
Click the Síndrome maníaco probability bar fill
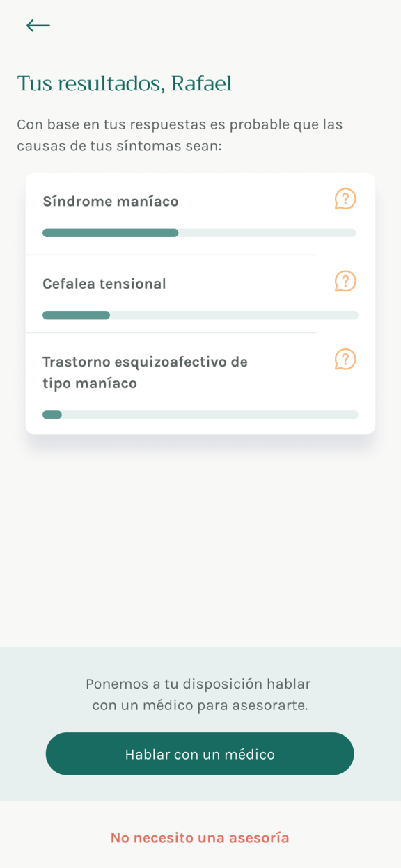[x=111, y=233]
